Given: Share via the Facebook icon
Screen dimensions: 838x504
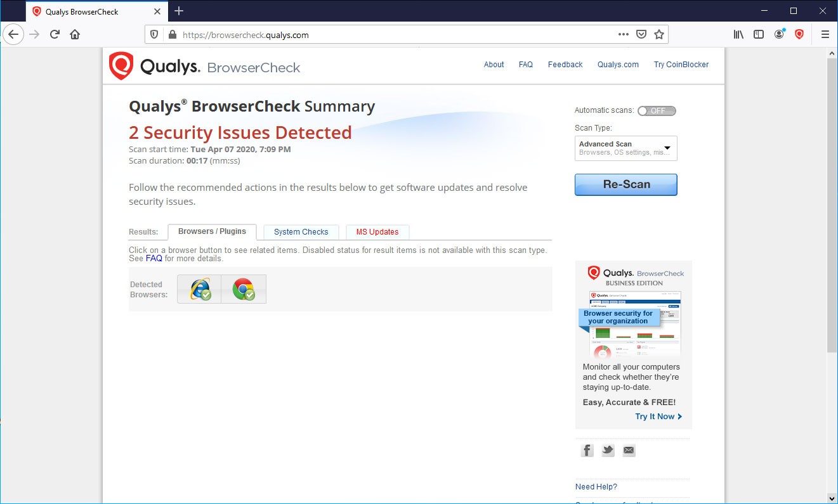Looking at the screenshot, I should click(587, 450).
